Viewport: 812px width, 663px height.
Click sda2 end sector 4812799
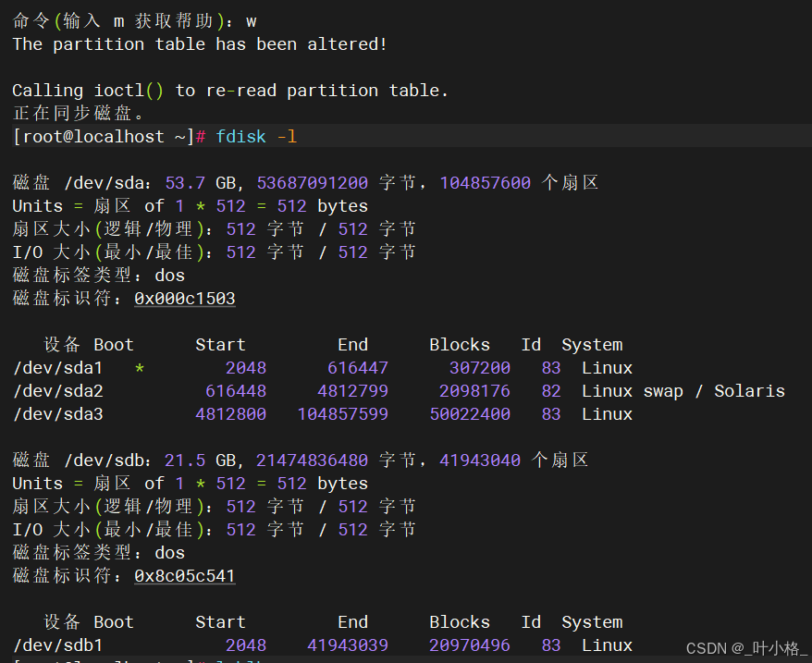[352, 391]
